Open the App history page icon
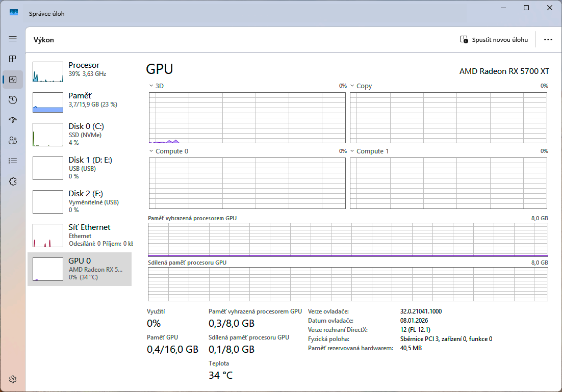Image resolution: width=562 pixels, height=392 pixels. tap(13, 100)
